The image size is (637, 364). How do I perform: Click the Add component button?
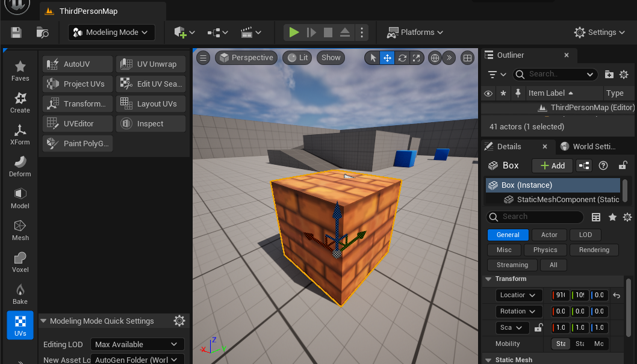[x=553, y=165]
